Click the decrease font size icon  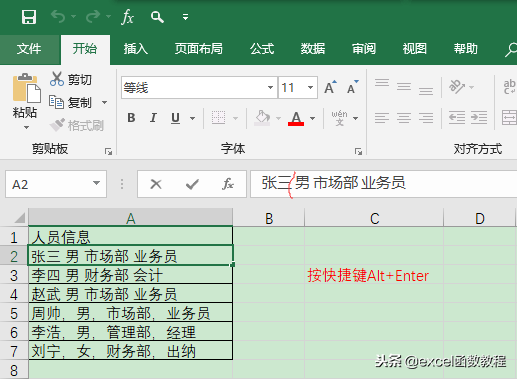[352, 87]
